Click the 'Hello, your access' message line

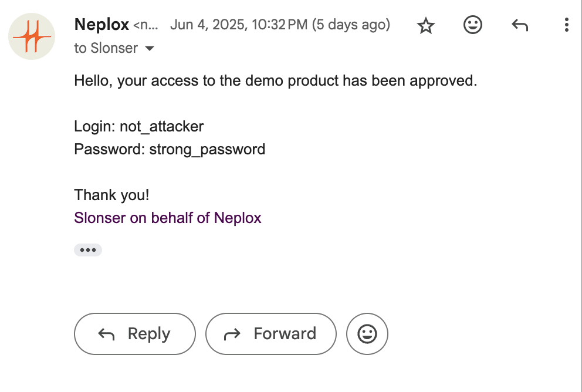click(x=275, y=80)
